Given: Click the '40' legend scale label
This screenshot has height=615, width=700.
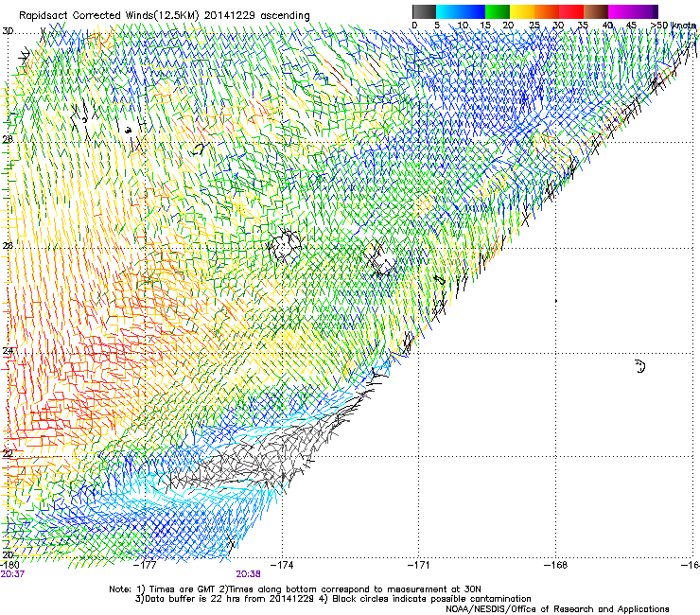Looking at the screenshot, I should click(x=607, y=26).
